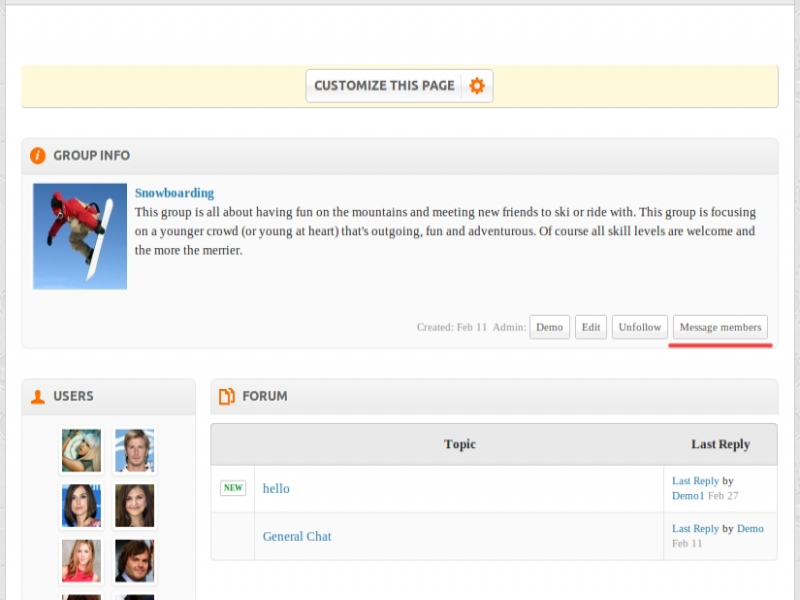Click the Forum panel document icon
The image size is (800, 600).
tap(227, 397)
